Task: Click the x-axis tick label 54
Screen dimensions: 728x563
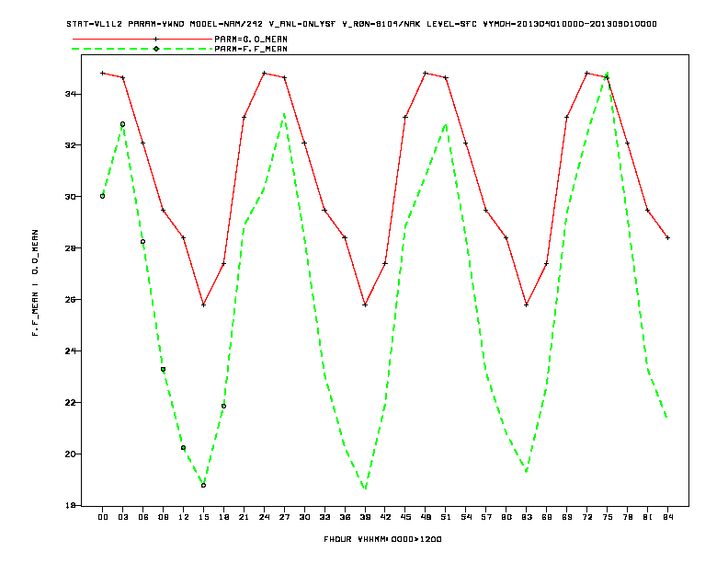Action: point(466,517)
